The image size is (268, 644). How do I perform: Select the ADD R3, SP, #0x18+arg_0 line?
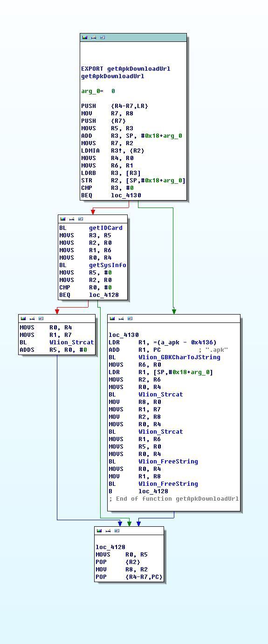click(131, 136)
